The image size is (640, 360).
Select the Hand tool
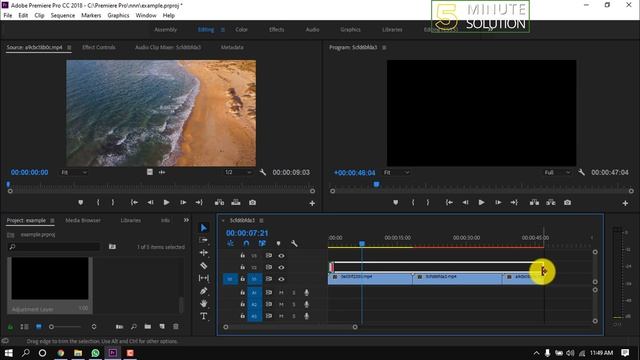(204, 303)
